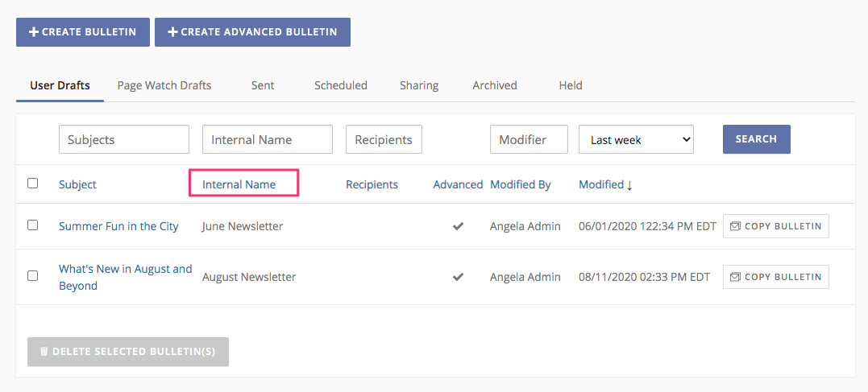
Task: Toggle the select-all checkbox in header
Action: [x=33, y=183]
